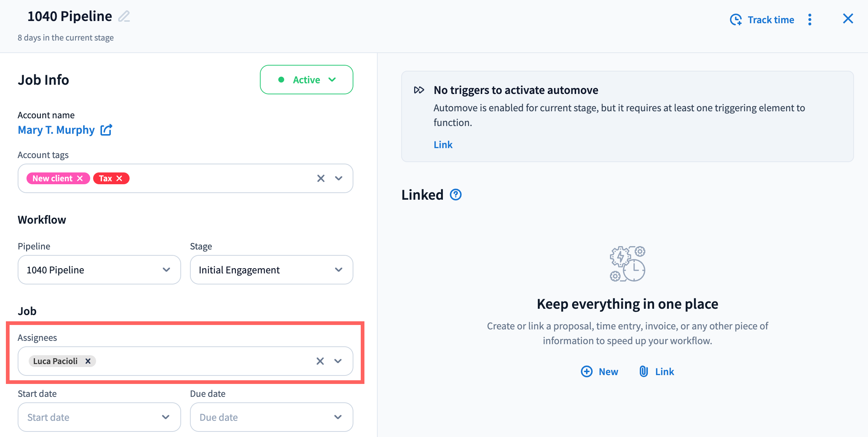This screenshot has height=437, width=868.
Task: Clear all assignees with X
Action: click(320, 361)
